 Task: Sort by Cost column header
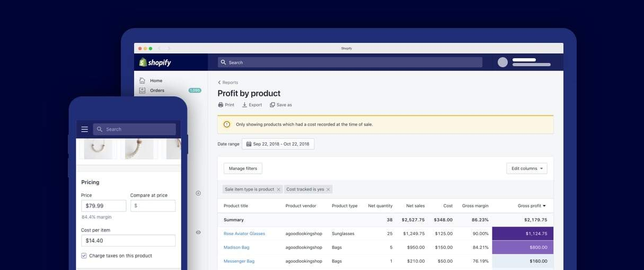[448, 206]
